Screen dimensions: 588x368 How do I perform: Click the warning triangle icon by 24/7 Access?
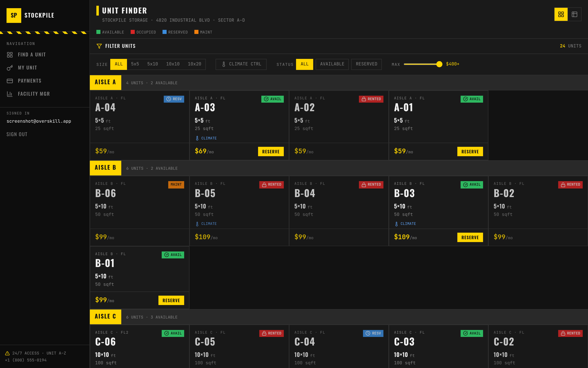(x=8, y=353)
